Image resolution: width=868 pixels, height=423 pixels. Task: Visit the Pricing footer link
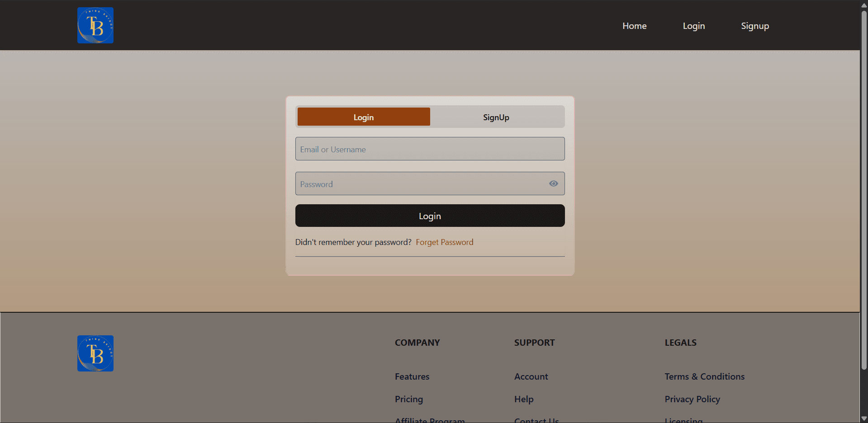[x=408, y=399]
